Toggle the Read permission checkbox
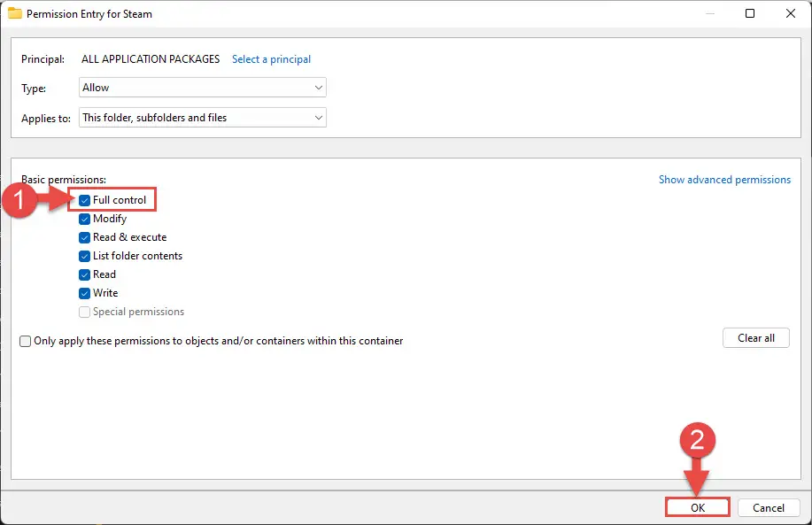 (x=84, y=275)
